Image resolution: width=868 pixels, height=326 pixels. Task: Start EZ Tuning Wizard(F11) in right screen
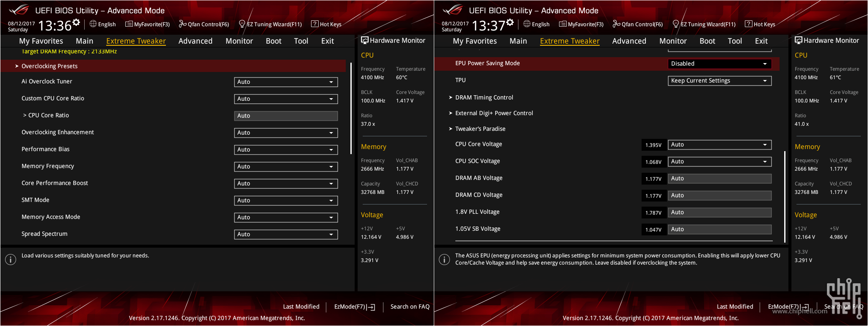coord(704,24)
